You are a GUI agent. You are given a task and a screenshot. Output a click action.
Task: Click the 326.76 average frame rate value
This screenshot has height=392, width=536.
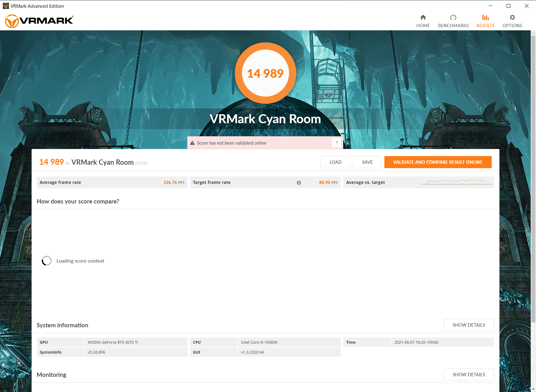(170, 182)
